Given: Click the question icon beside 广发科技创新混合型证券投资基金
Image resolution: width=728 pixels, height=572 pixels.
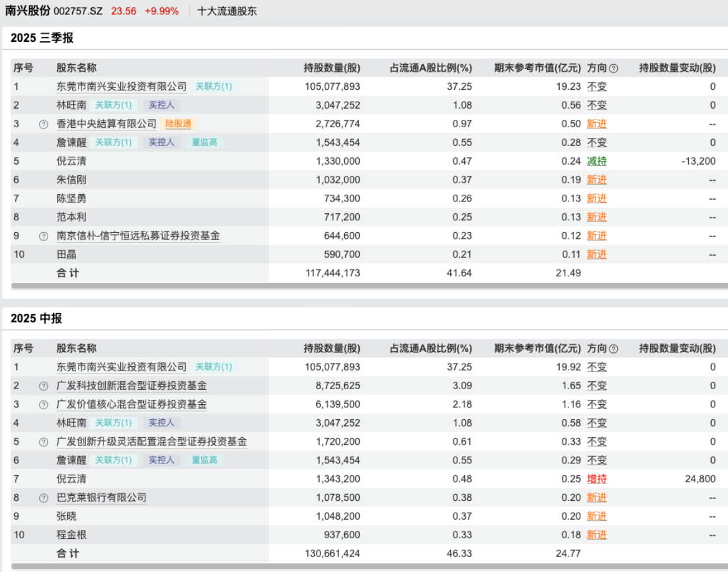Looking at the screenshot, I should (44, 386).
